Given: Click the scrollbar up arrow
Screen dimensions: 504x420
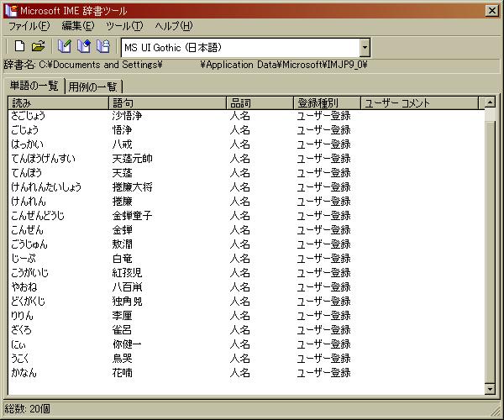Looking at the screenshot, I should (x=490, y=102).
